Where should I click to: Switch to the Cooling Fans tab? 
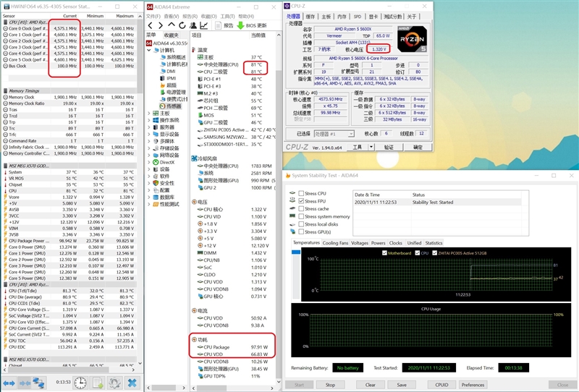pyautogui.click(x=335, y=243)
